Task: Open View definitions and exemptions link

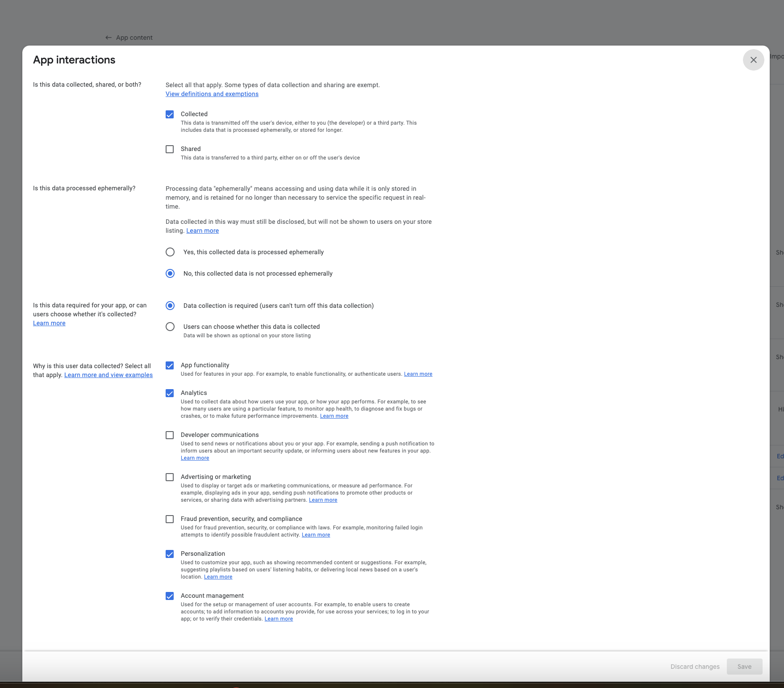Action: pos(212,94)
